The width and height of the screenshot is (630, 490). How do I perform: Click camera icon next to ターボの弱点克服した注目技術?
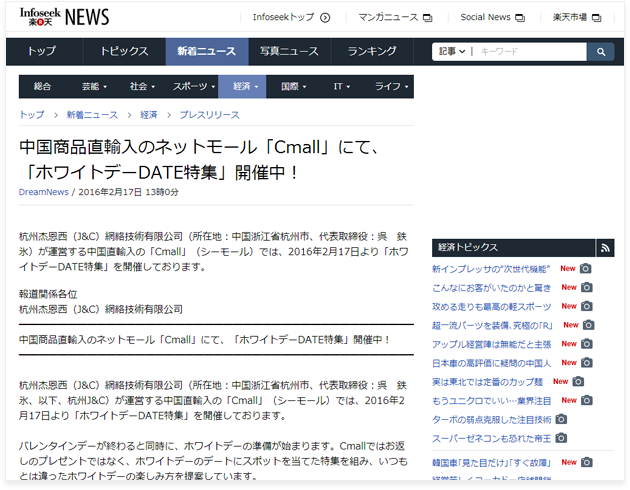point(561,419)
